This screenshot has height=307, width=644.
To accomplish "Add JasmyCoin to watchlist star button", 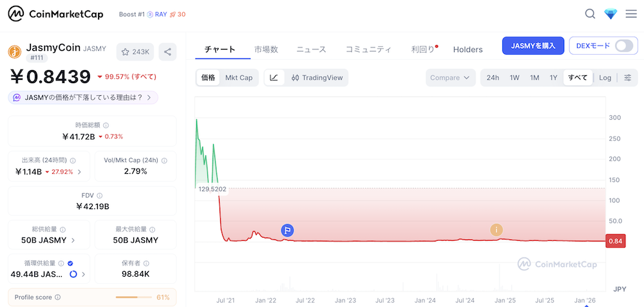I will tap(135, 52).
